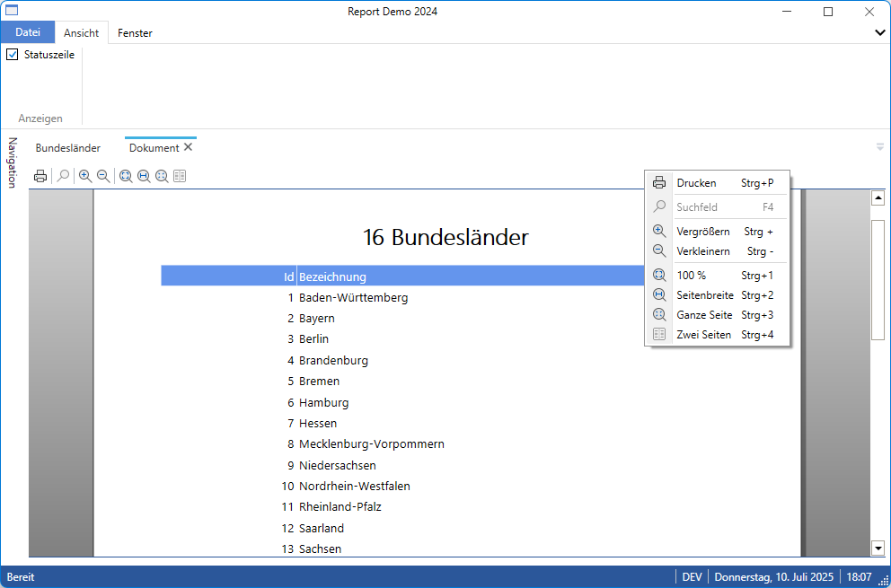Switch to the Bundesländer tab
This screenshot has width=891, height=588.
click(68, 148)
